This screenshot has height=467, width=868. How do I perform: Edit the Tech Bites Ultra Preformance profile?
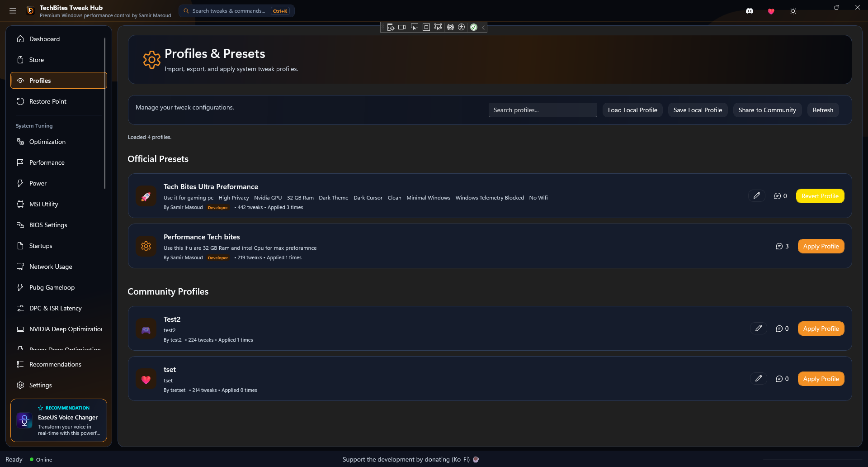pos(757,195)
